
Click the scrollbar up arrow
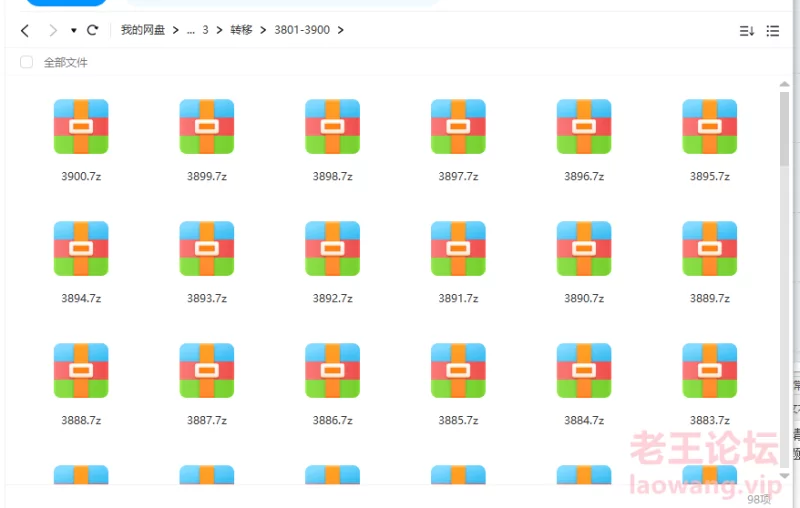[784, 84]
